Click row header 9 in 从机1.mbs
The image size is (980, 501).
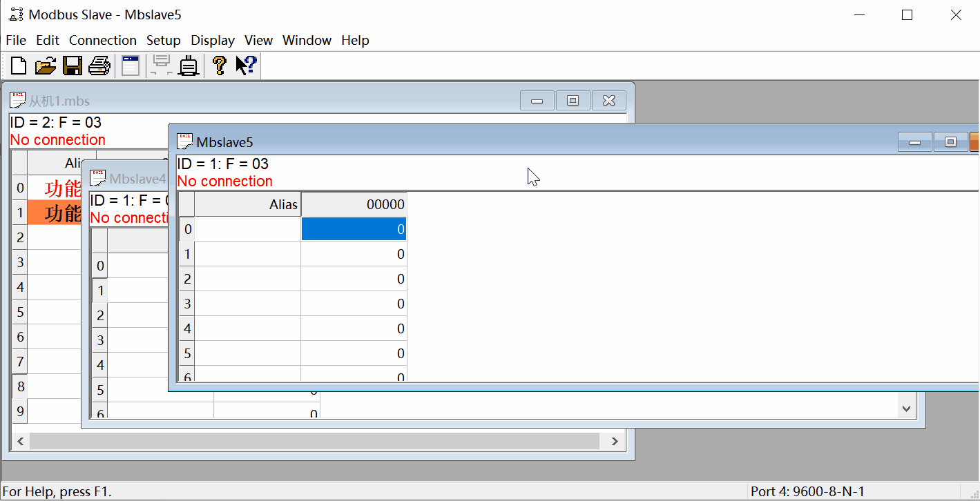(x=20, y=411)
